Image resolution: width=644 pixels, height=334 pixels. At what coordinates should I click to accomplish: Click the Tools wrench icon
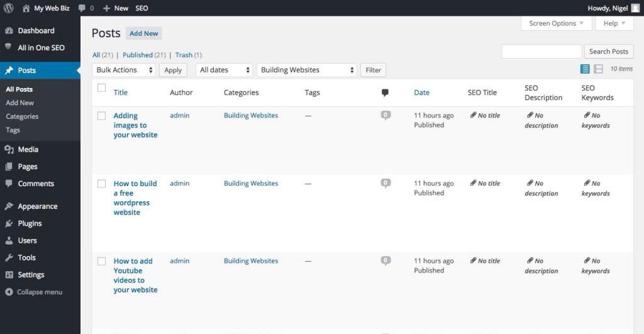click(9, 258)
